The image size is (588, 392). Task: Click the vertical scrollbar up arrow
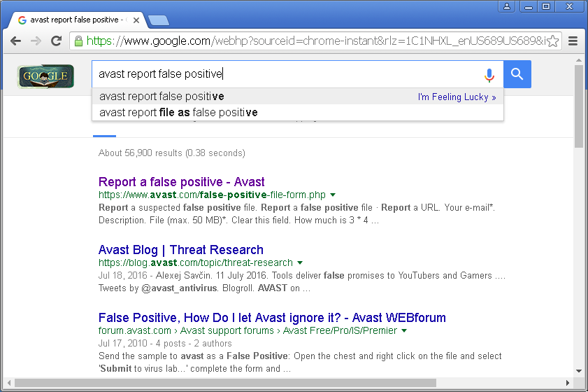[x=579, y=60]
